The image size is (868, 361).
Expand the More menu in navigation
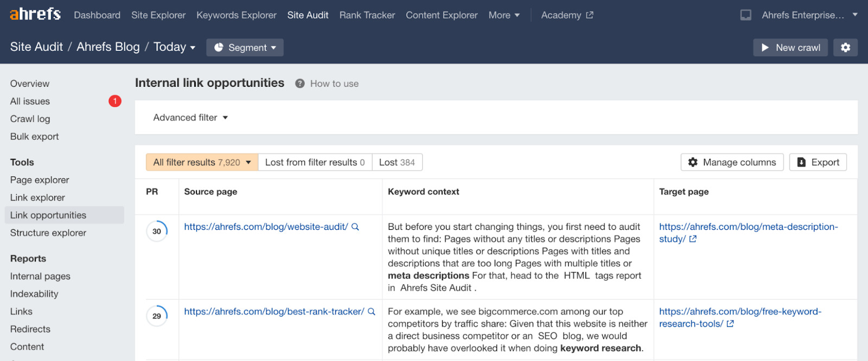(504, 15)
